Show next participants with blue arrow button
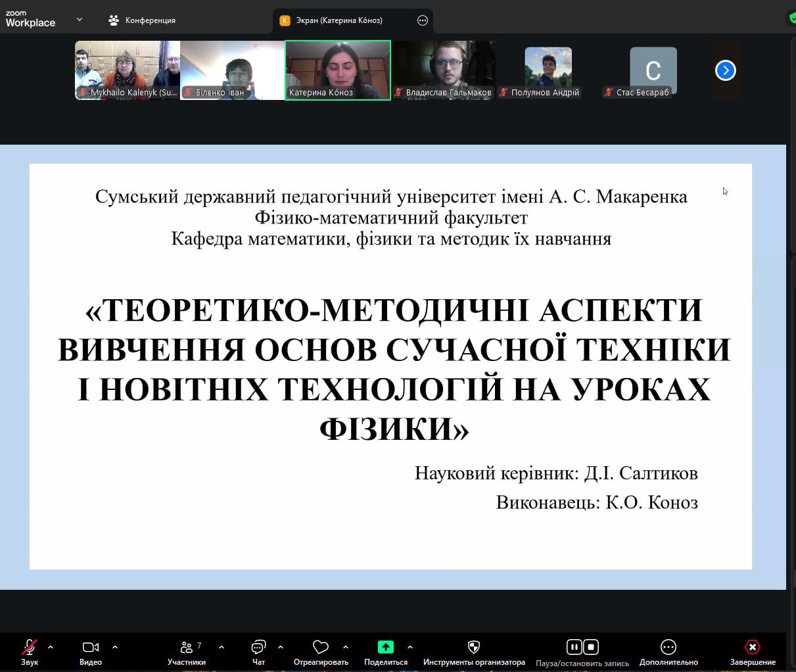This screenshot has width=796, height=672. tap(725, 70)
